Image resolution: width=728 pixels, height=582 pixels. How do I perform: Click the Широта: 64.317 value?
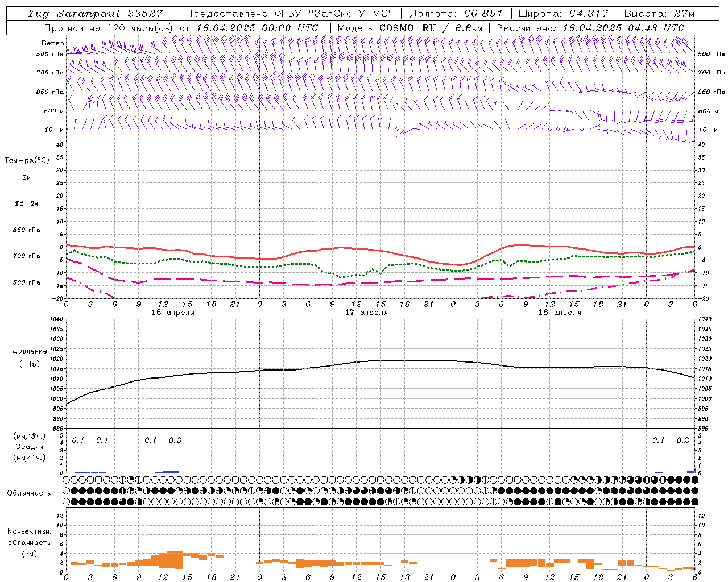pos(564,14)
